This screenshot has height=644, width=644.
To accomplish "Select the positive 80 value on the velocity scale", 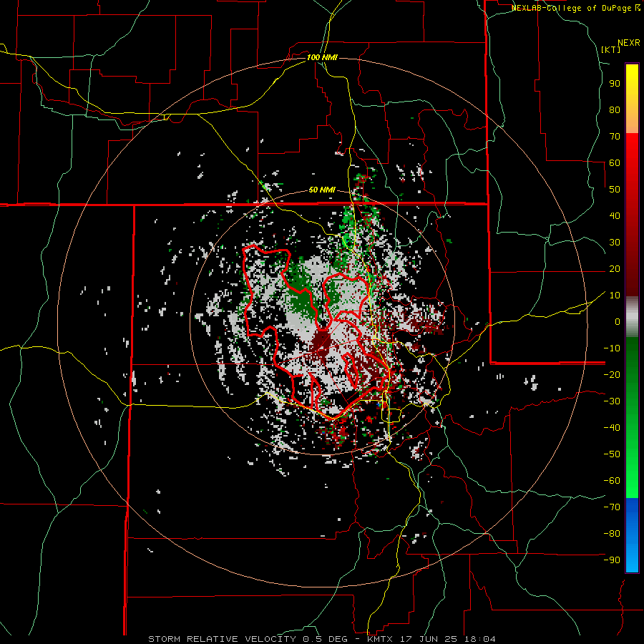I will (x=615, y=109).
